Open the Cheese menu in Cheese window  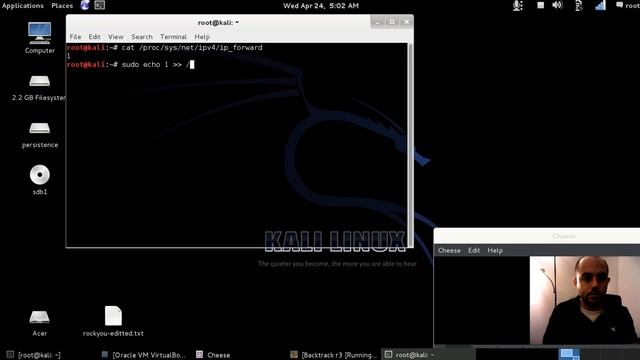click(x=449, y=251)
